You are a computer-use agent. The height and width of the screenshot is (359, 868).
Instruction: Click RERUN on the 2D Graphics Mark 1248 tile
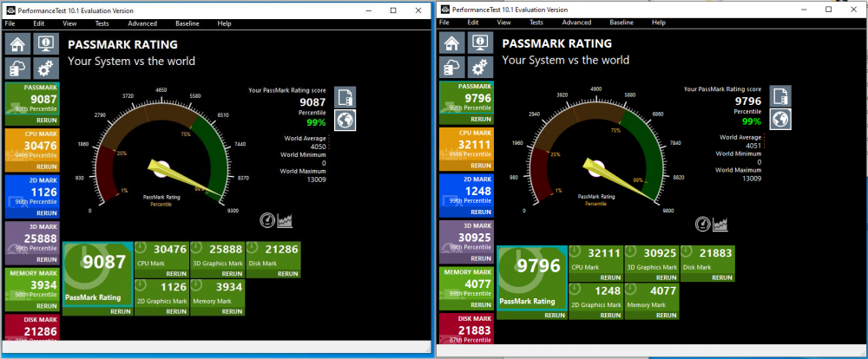(610, 316)
